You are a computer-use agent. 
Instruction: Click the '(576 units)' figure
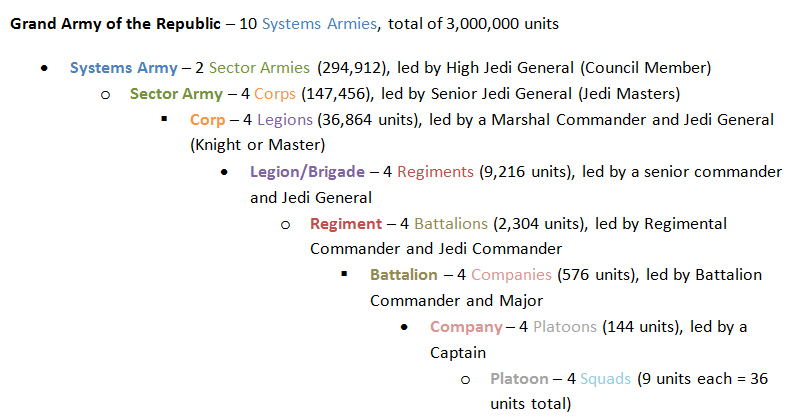(598, 275)
